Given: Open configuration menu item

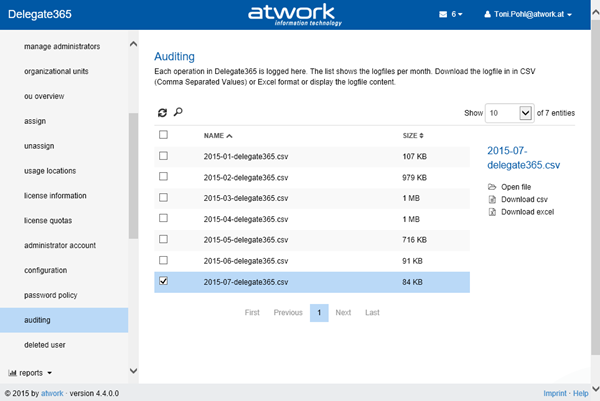Looking at the screenshot, I should (x=46, y=270).
